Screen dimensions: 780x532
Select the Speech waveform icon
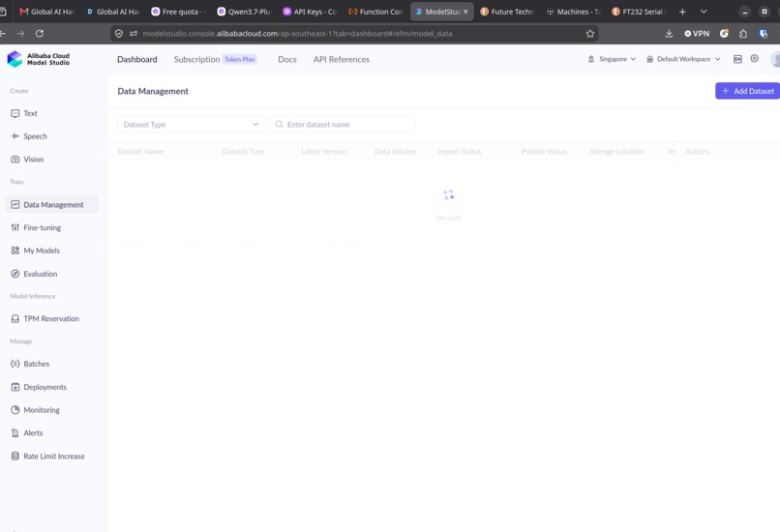(15, 136)
